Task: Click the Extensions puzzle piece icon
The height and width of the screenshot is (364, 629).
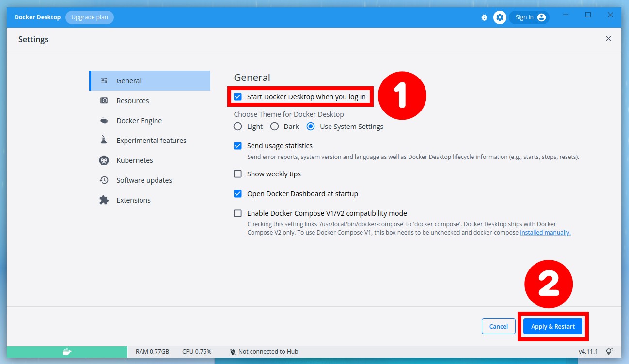Action: (104, 200)
